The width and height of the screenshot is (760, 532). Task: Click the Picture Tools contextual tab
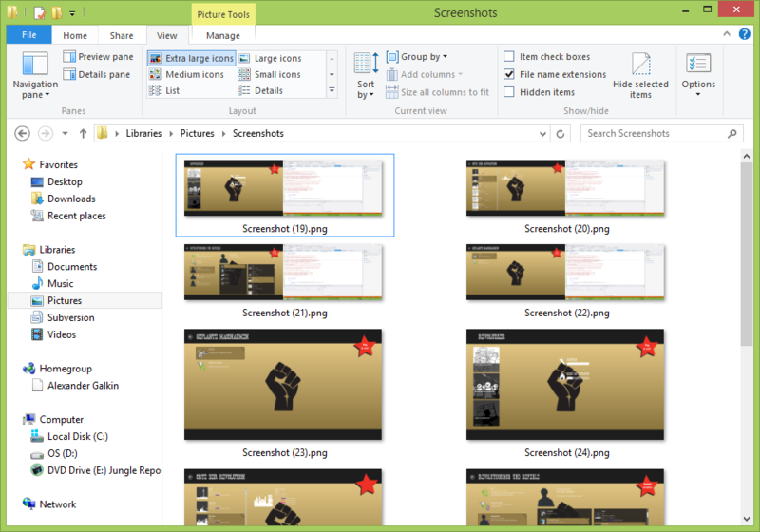(x=223, y=14)
